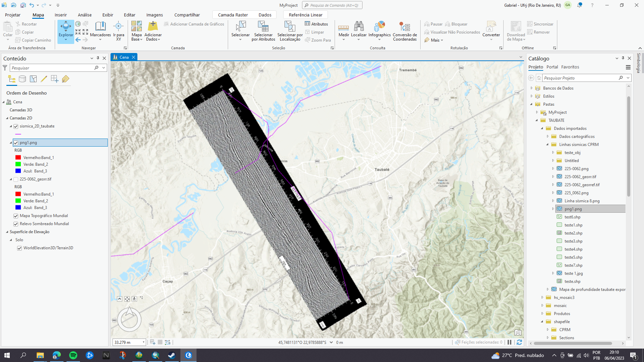The height and width of the screenshot is (362, 644).
Task: Click the Zoom Para button
Action: (x=318, y=40)
